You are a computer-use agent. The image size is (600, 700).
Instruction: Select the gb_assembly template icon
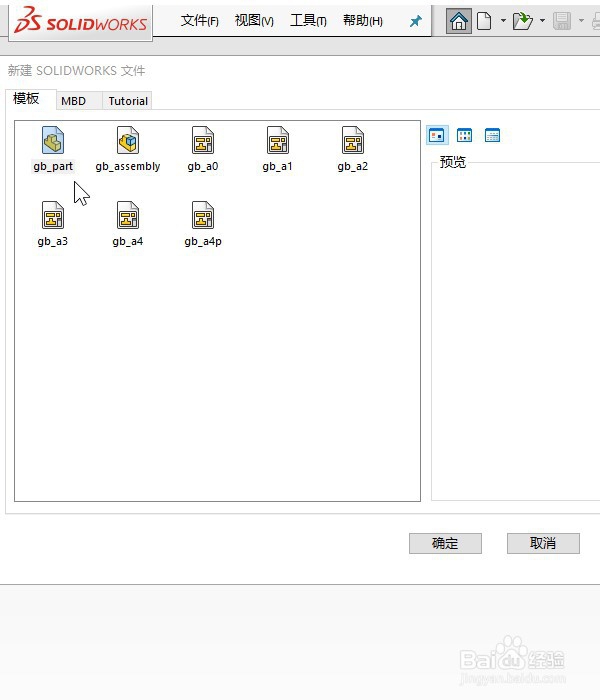click(128, 140)
